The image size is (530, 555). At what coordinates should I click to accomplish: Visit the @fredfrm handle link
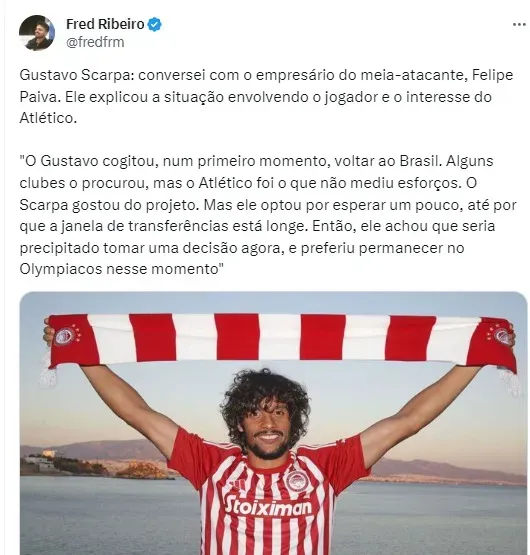pyautogui.click(x=95, y=42)
